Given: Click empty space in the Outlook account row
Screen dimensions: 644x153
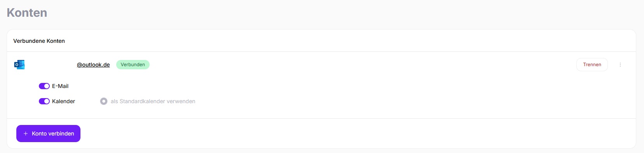Looking at the screenshot, I should [350, 65].
